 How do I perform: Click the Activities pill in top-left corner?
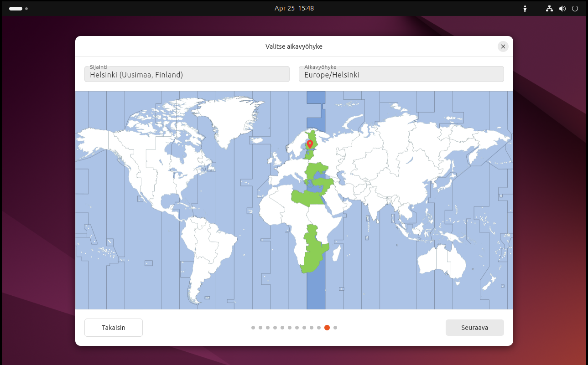[16, 8]
